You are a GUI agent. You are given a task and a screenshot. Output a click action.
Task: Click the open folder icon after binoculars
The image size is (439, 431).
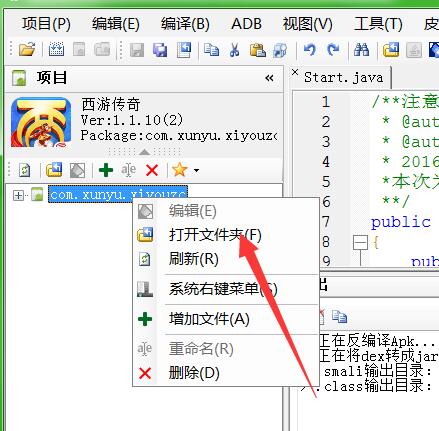391,50
